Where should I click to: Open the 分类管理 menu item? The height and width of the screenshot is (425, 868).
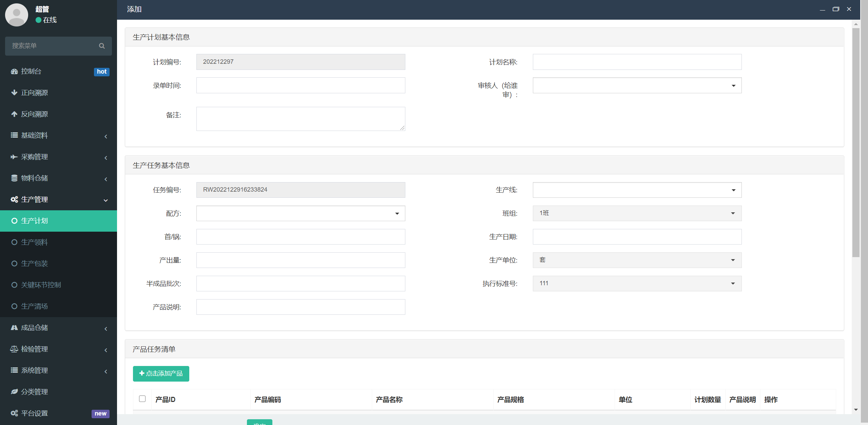(58, 392)
